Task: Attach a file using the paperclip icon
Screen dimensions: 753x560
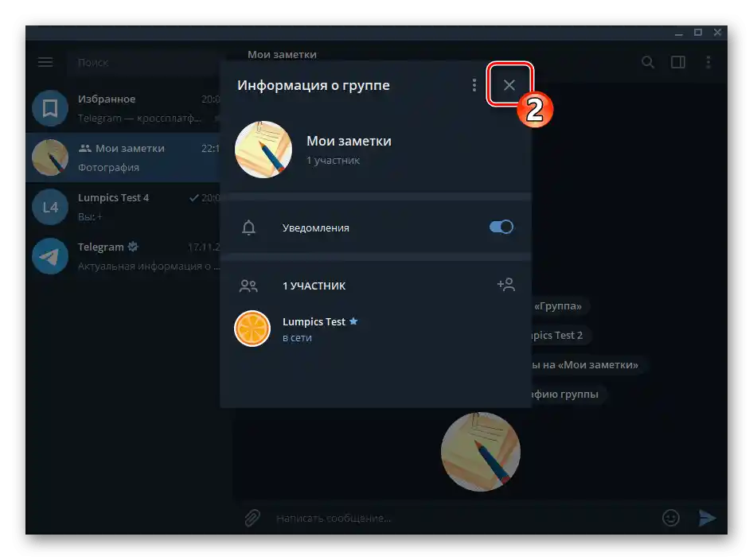Action: (x=252, y=517)
